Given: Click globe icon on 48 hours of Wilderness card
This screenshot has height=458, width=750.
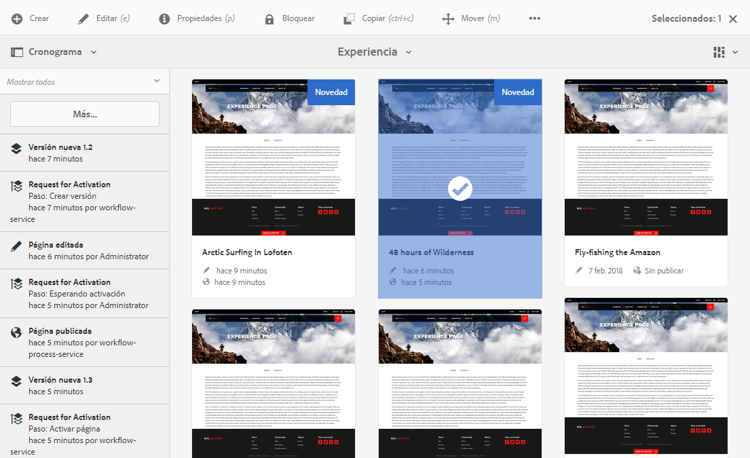Looking at the screenshot, I should pos(393,282).
